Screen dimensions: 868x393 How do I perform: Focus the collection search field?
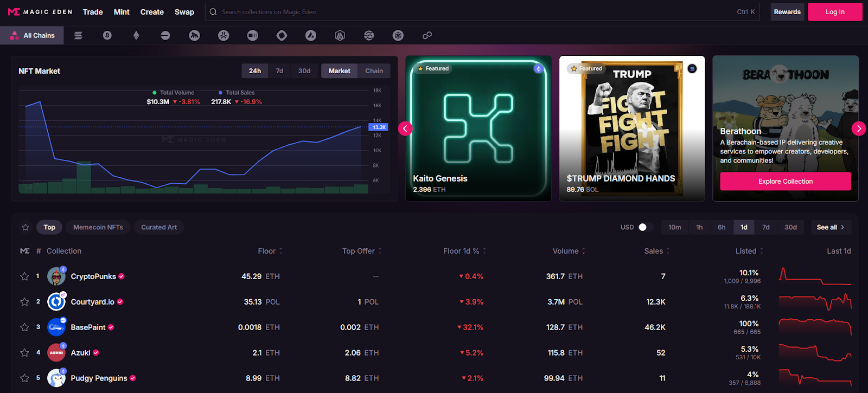[x=482, y=12]
